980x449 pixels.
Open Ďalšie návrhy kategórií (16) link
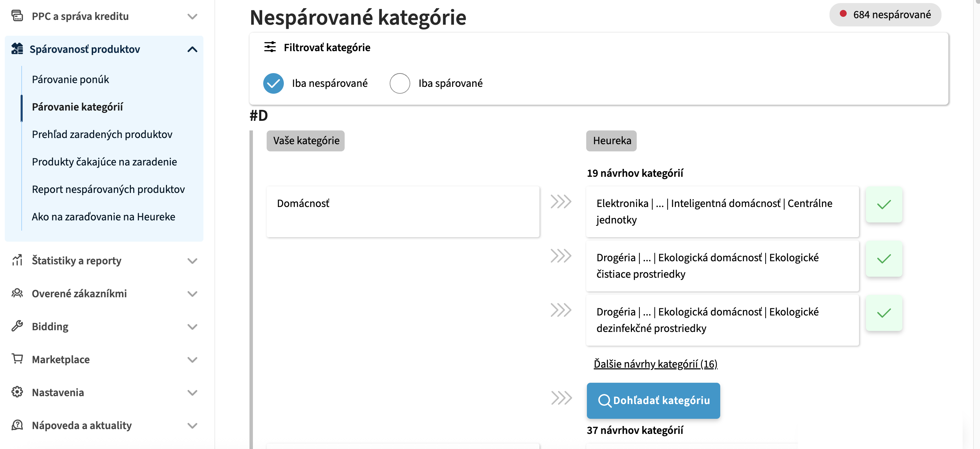(656, 364)
